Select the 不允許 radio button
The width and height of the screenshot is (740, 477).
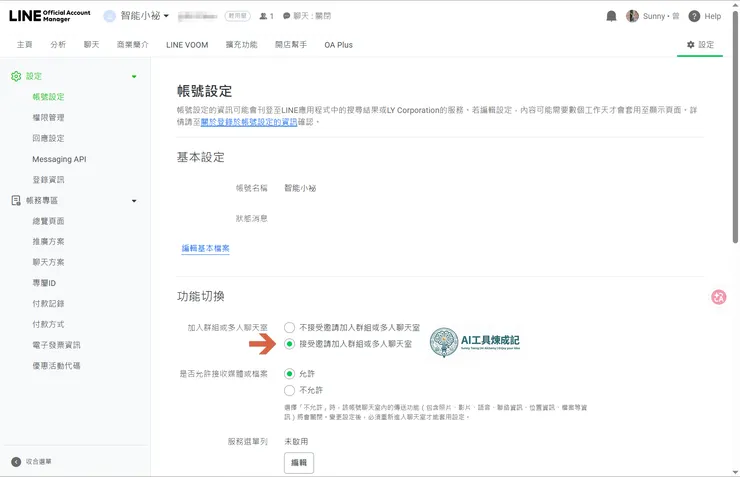point(289,390)
